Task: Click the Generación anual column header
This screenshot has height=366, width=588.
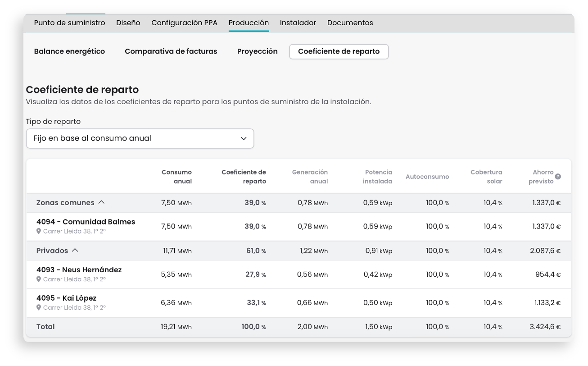Action: (310, 177)
